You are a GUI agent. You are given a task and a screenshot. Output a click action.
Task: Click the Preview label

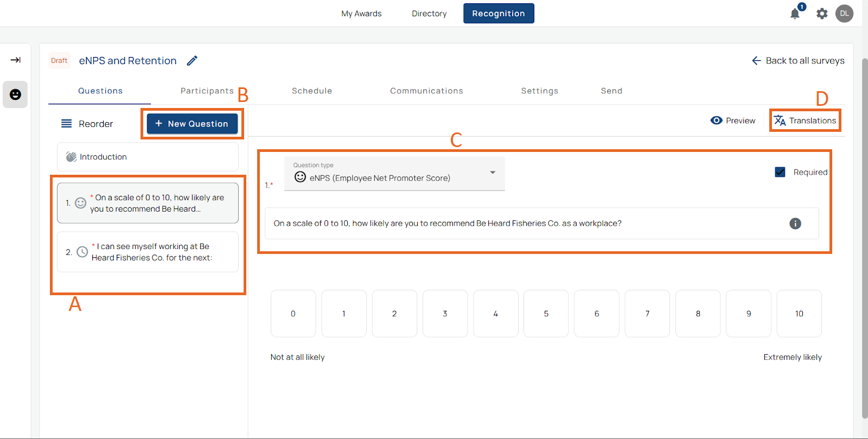(x=741, y=120)
